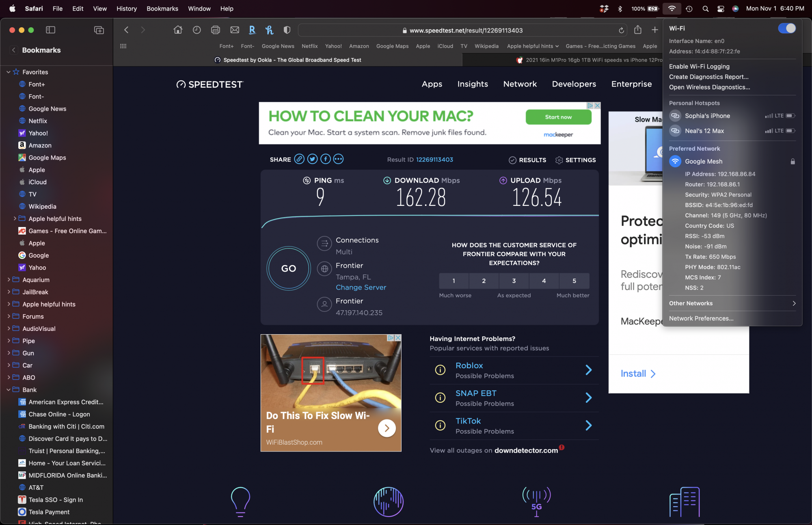The width and height of the screenshot is (812, 525).
Task: Join Sophia's iPhone personal hotspot
Action: 732,116
